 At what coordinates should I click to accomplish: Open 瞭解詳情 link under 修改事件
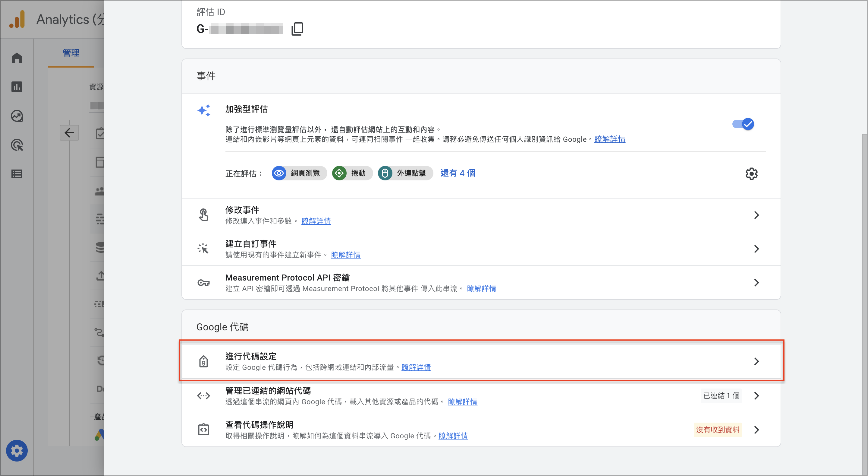[316, 221]
